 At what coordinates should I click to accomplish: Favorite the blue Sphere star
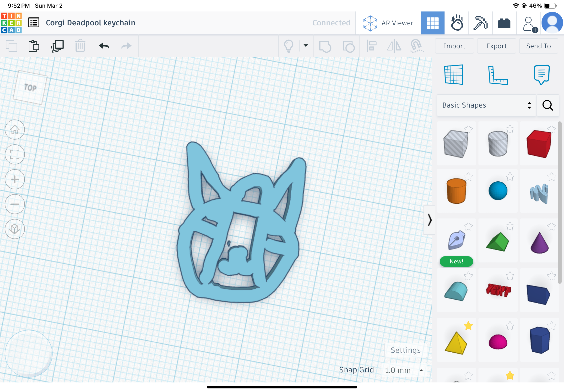510,176
